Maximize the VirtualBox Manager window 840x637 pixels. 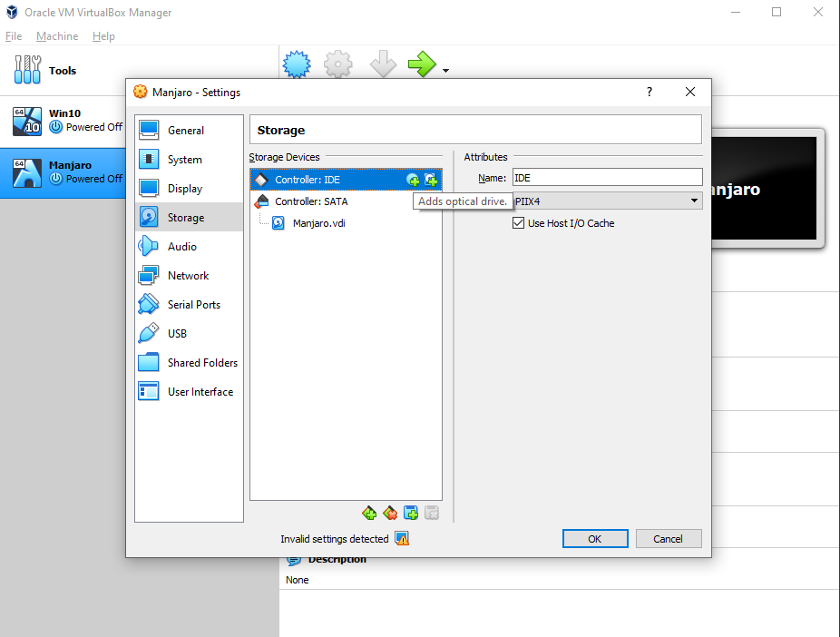777,12
